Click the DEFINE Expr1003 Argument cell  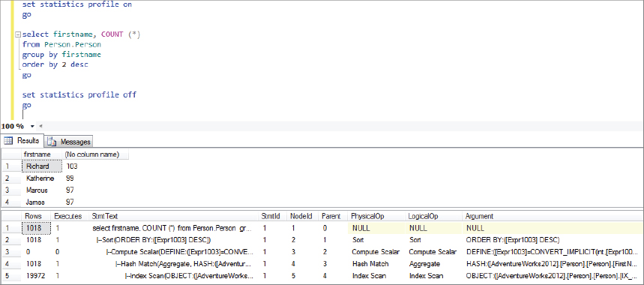click(553, 252)
